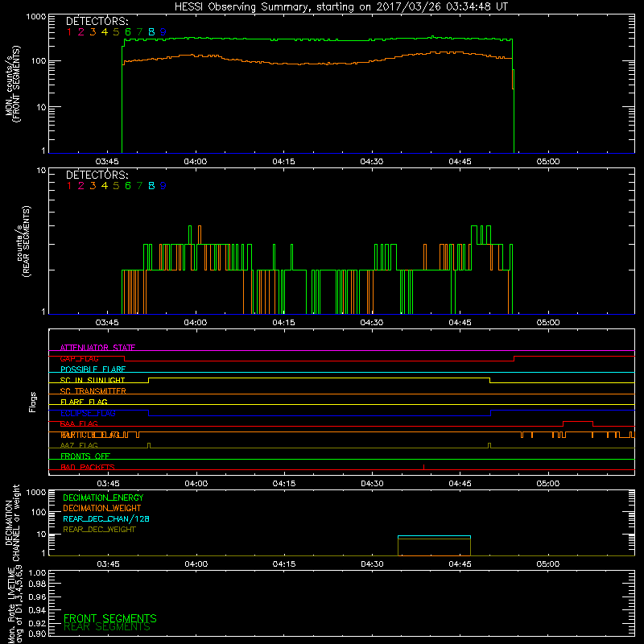Select detector 1 in front segments legend
Screen dimensions: 644x644
tap(69, 31)
